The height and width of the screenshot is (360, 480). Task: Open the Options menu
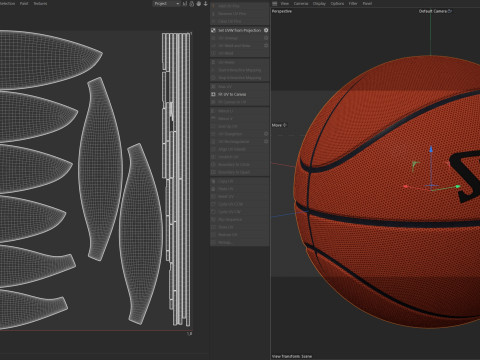click(x=337, y=4)
